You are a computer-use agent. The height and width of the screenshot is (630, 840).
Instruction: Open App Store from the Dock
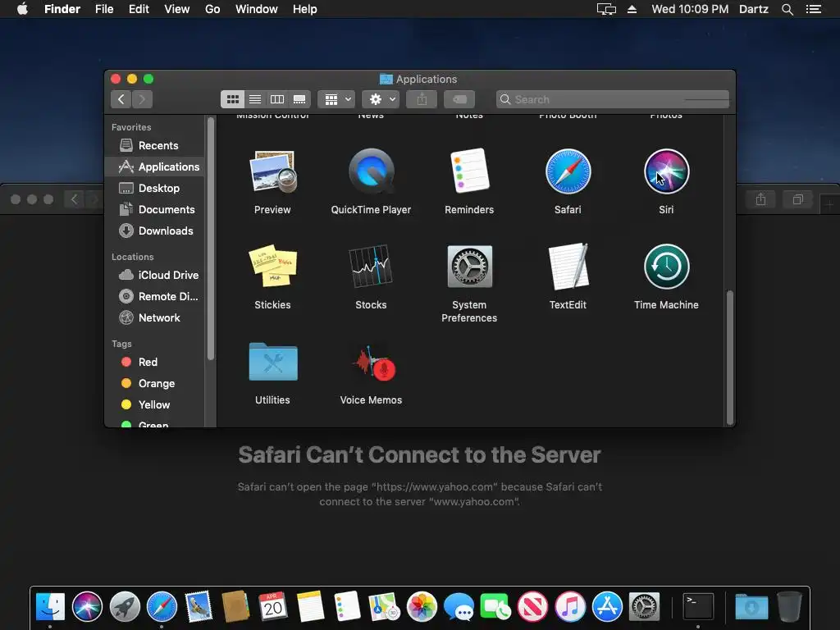607,606
